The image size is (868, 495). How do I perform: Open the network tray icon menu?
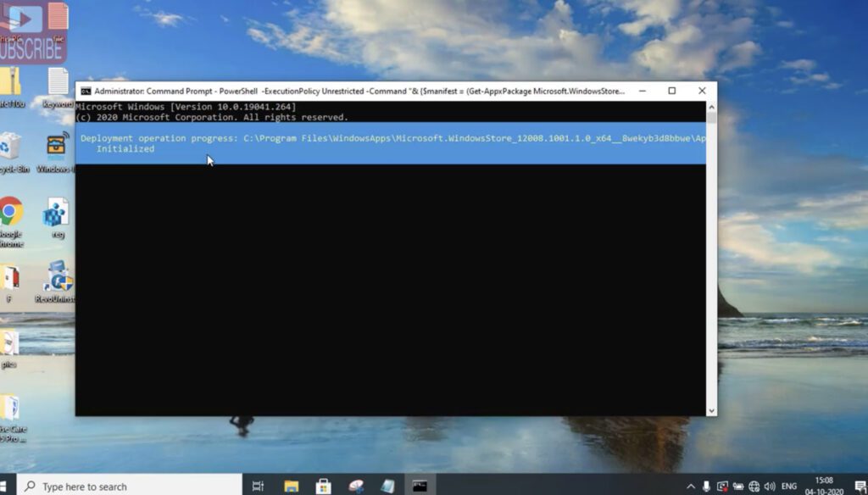754,485
